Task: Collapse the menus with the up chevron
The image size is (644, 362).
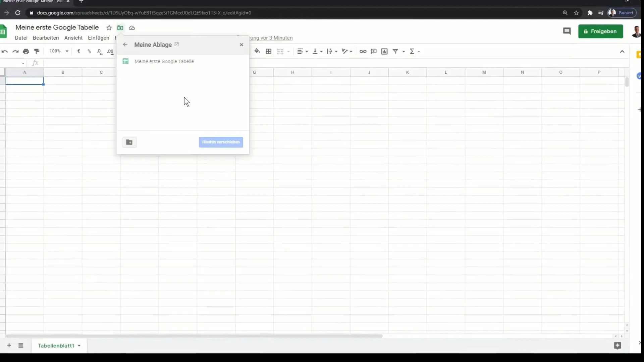Action: [622, 51]
